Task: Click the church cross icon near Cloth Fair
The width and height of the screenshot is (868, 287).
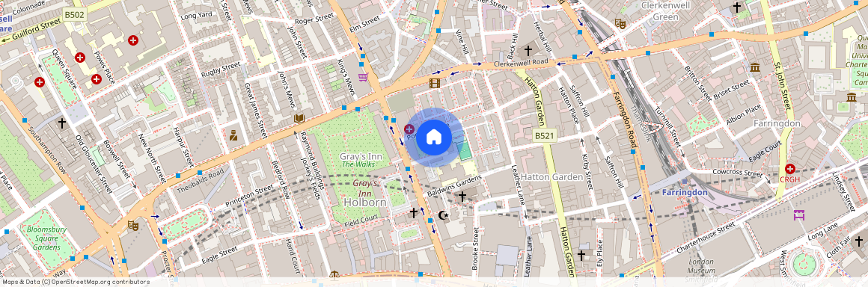Action: [x=858, y=241]
